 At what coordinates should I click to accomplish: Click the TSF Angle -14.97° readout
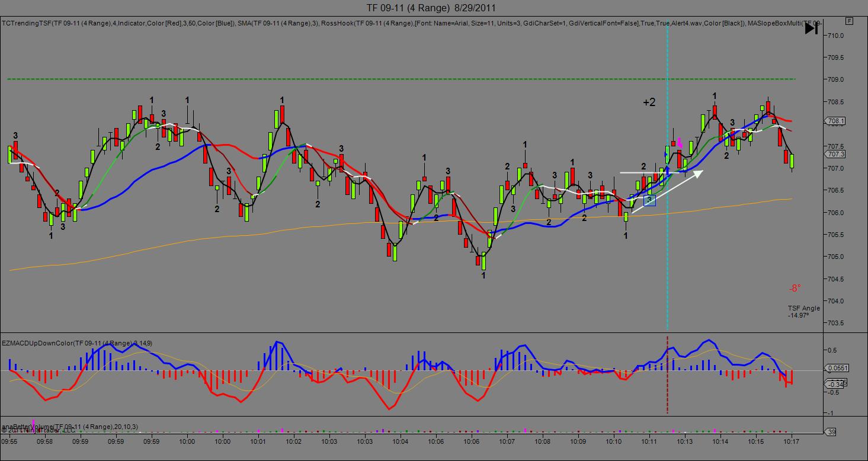[x=803, y=312]
